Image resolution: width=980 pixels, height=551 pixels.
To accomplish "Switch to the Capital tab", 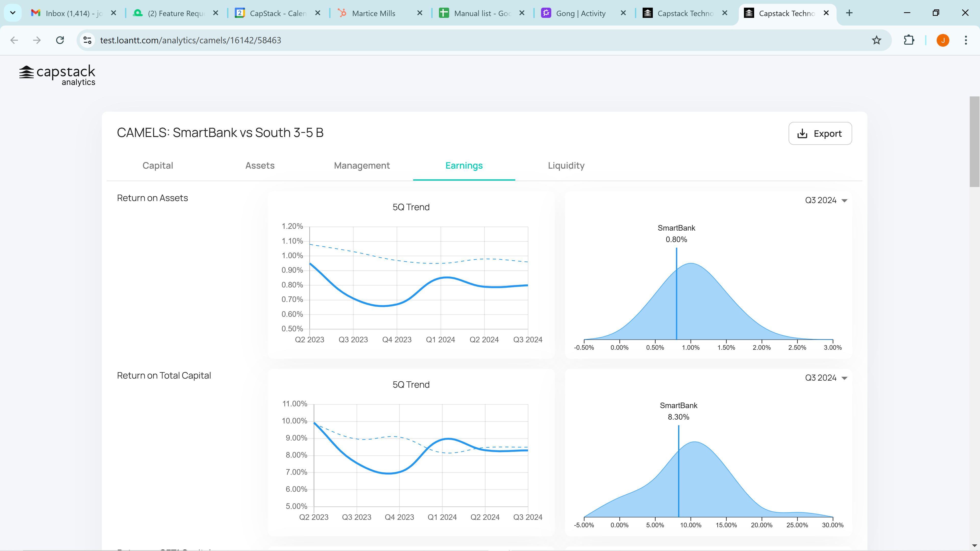I will coord(157,165).
